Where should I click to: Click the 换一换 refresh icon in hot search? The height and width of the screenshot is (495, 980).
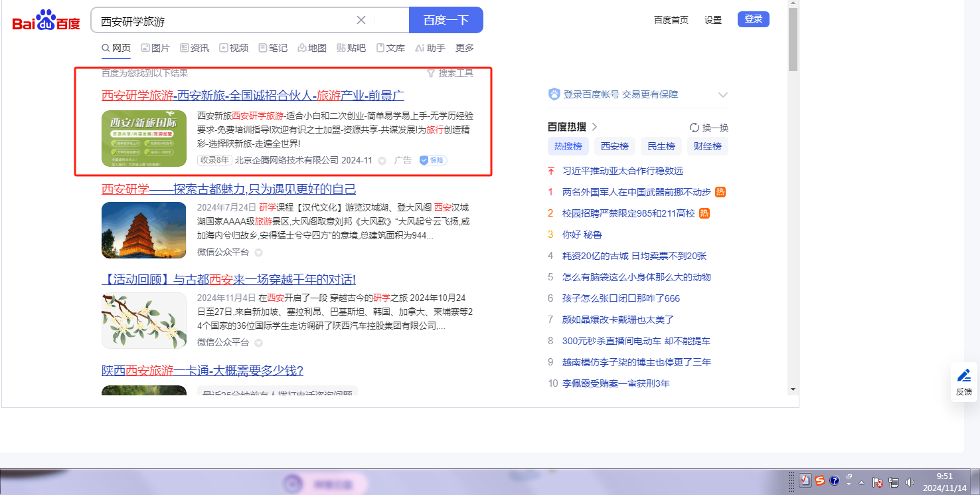[x=694, y=128]
